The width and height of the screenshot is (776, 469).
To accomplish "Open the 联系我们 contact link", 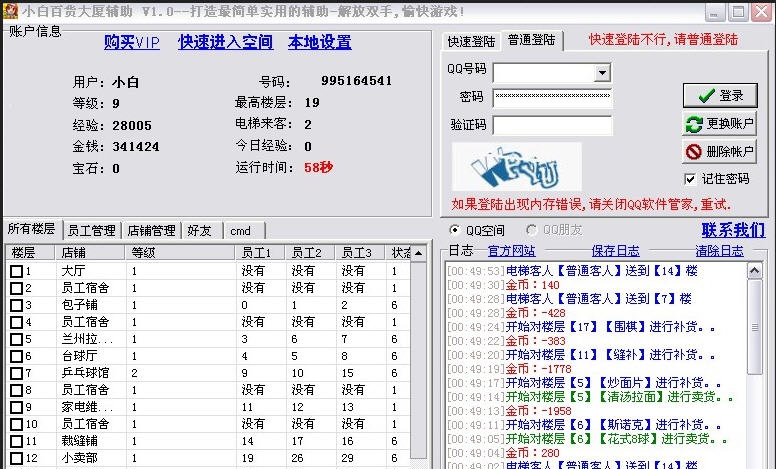I will (x=733, y=230).
